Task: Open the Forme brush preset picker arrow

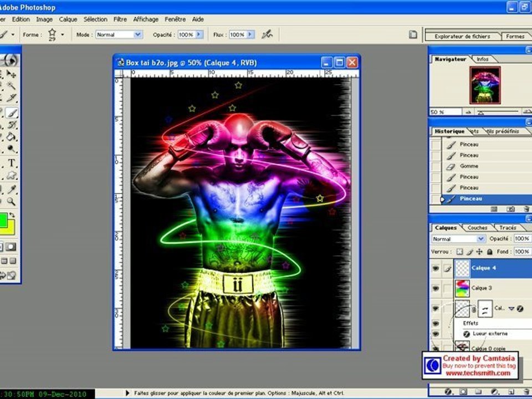Action: point(63,34)
